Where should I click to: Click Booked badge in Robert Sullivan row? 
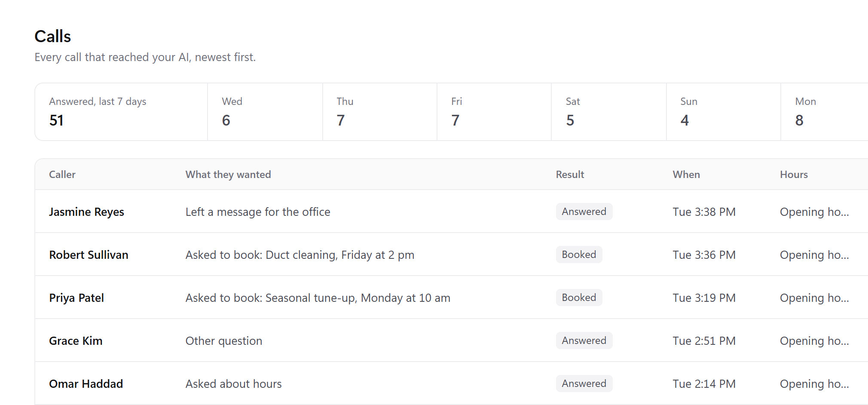pyautogui.click(x=579, y=255)
